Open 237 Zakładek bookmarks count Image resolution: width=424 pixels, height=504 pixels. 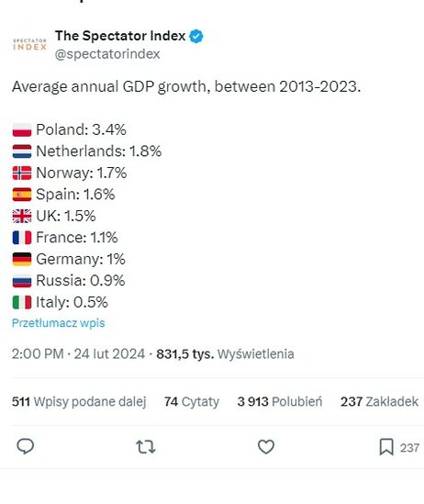pyautogui.click(x=379, y=401)
